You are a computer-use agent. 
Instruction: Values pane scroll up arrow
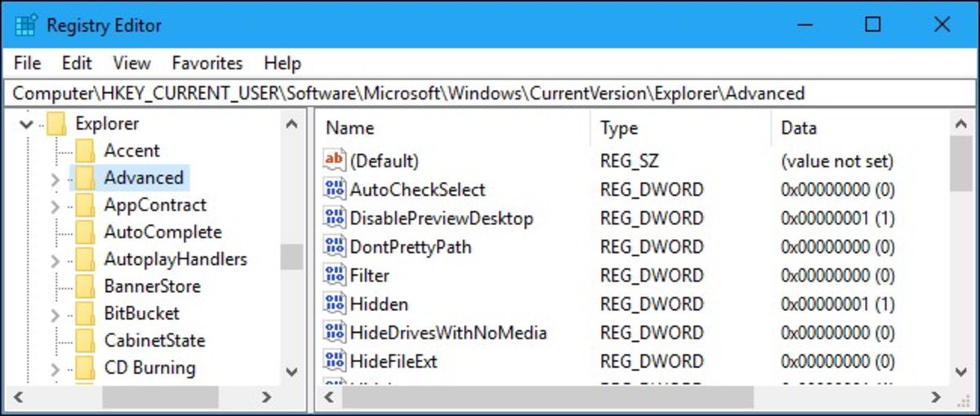point(960,124)
